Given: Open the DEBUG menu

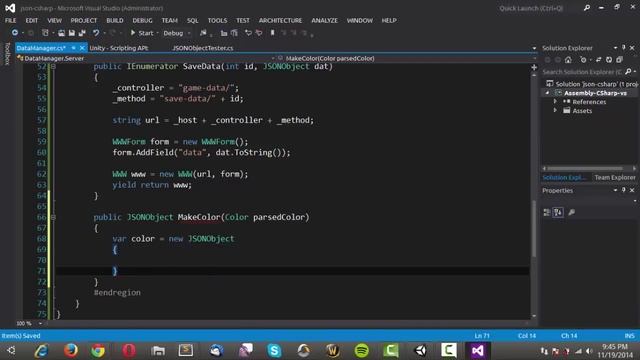Looking at the screenshot, I should pos(142,20).
